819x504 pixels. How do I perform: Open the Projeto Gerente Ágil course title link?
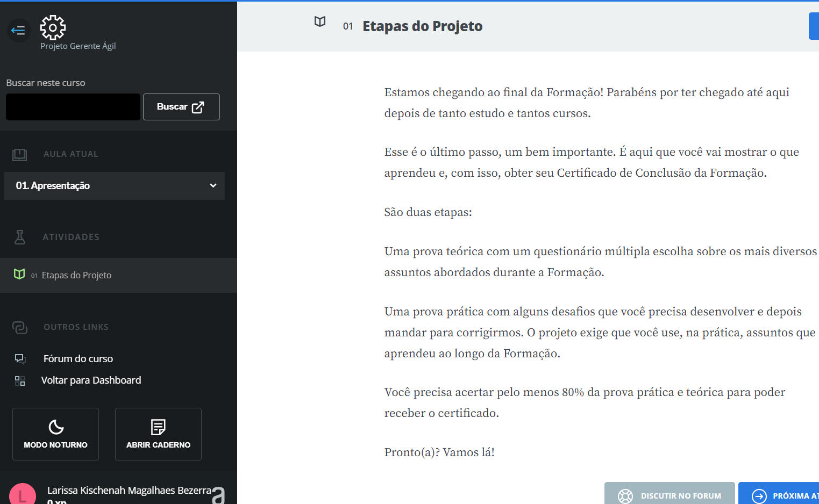78,46
